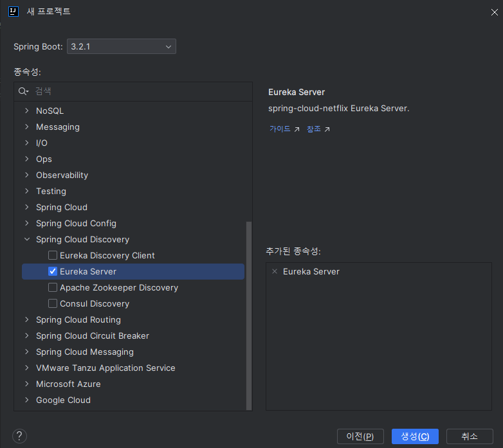Screen dimensions: 503x448
Task: Click the 이전(P) previous button
Action: (360, 436)
